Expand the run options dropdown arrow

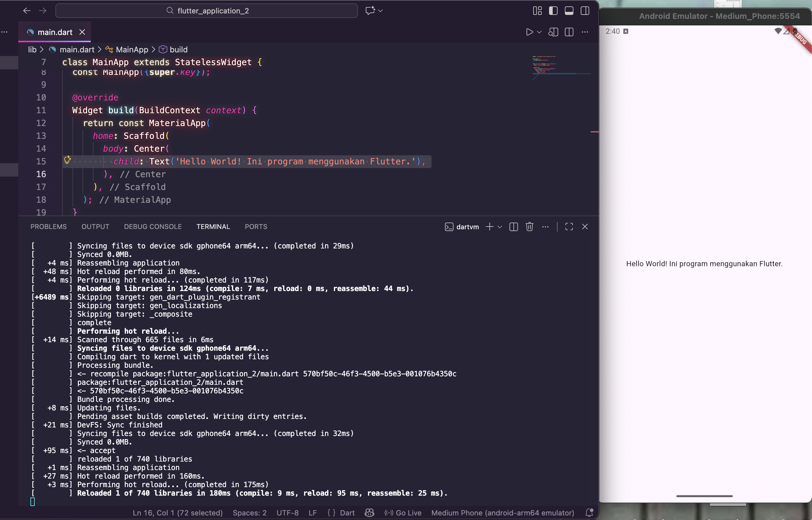[x=539, y=32]
